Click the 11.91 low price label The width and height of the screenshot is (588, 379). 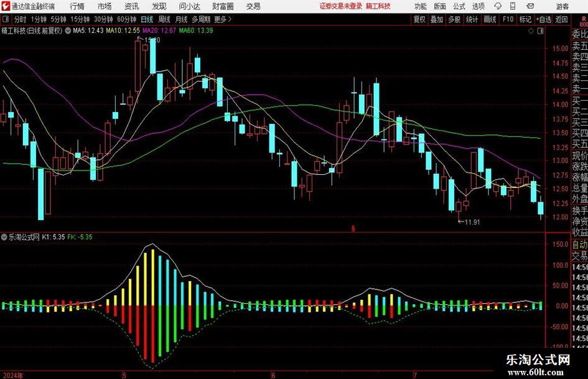[472, 222]
